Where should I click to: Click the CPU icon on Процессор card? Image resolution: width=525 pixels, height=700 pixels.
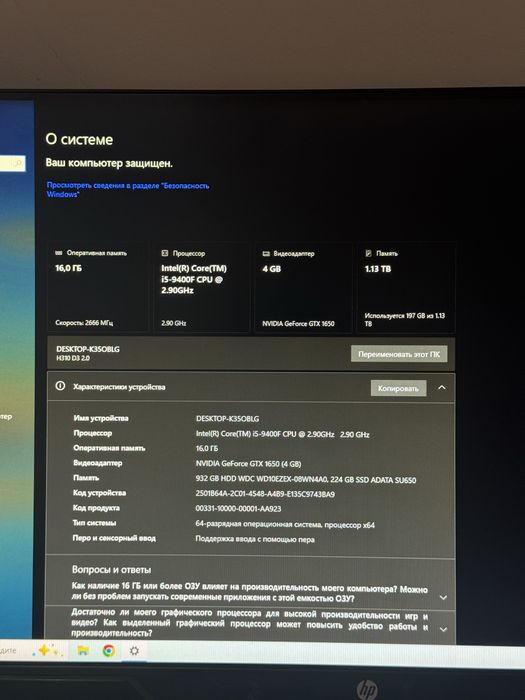(x=165, y=253)
